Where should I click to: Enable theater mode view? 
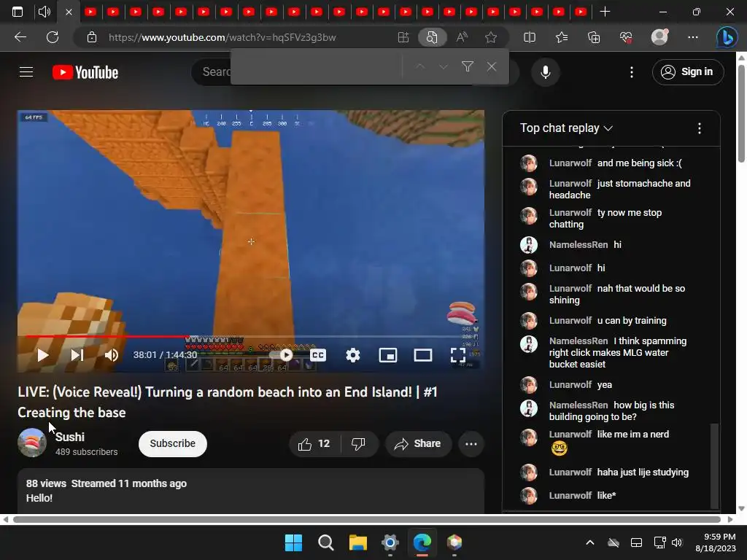pos(423,355)
